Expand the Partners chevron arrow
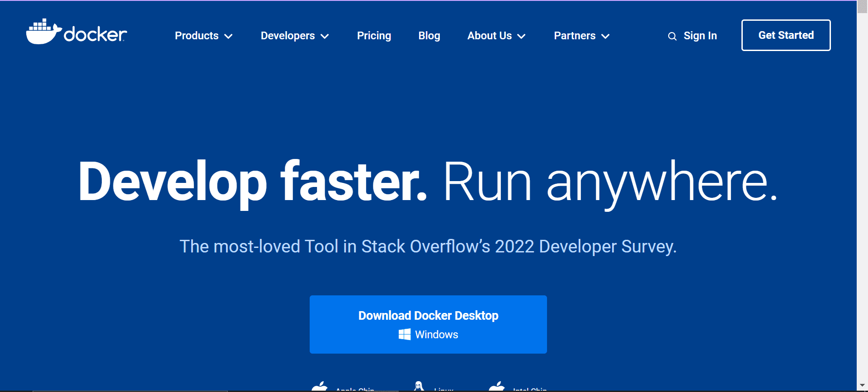Screen dimensions: 868x392 coord(605,37)
